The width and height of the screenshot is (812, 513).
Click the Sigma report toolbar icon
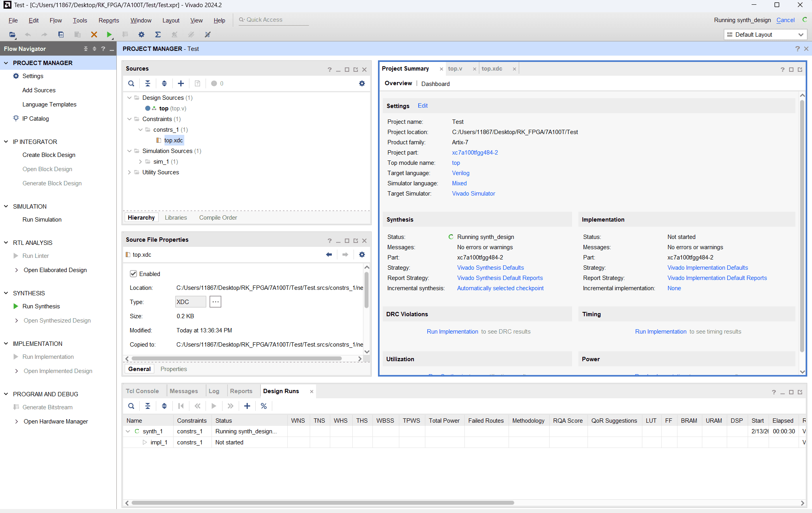[x=158, y=35]
